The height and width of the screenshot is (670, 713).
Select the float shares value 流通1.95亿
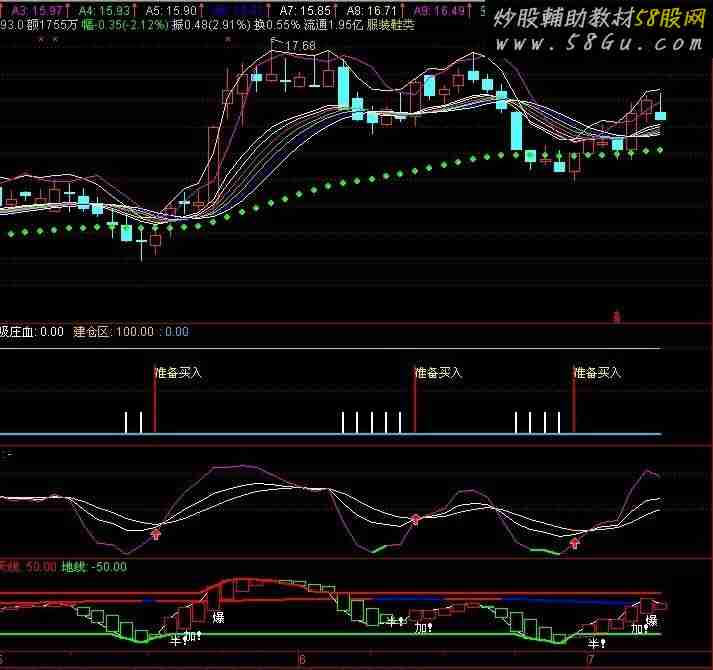(333, 25)
